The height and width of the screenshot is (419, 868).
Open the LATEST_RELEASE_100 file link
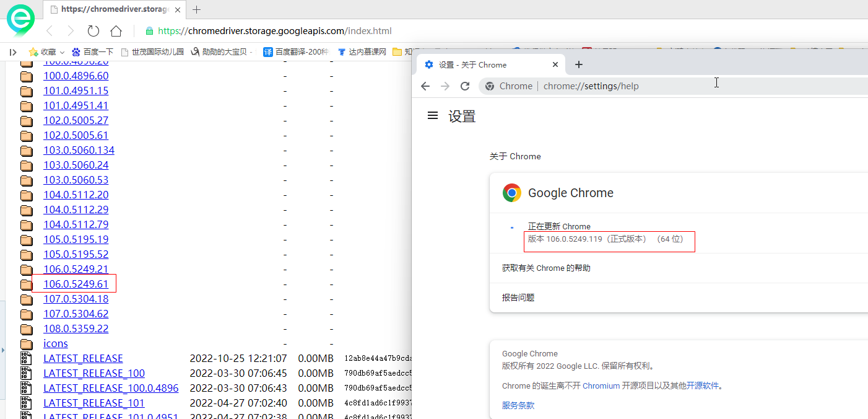click(x=94, y=373)
